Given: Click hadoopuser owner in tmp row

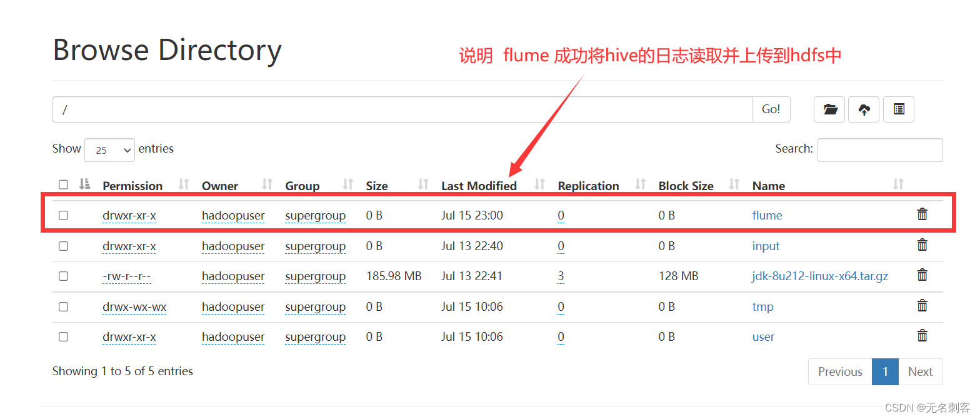Looking at the screenshot, I should (233, 306).
